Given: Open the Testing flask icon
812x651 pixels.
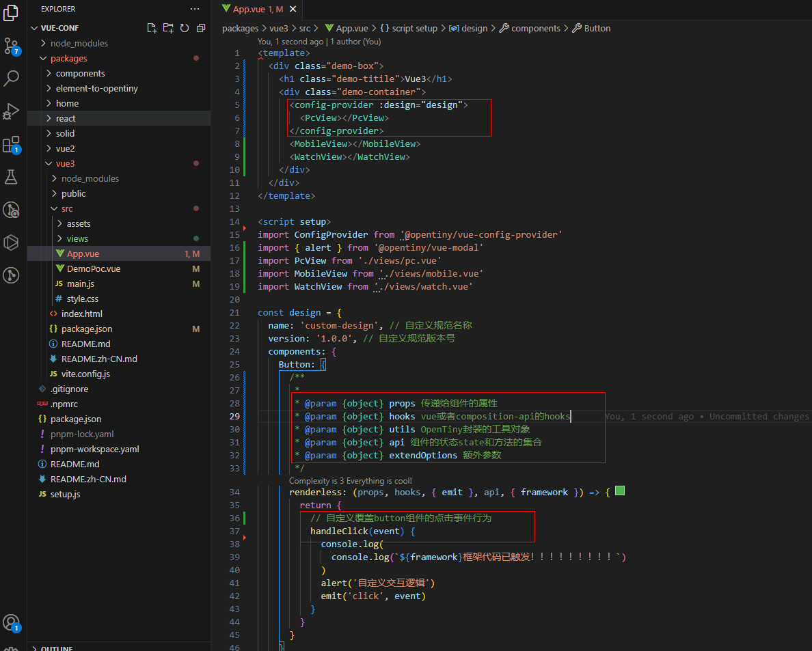Looking at the screenshot, I should click(11, 177).
